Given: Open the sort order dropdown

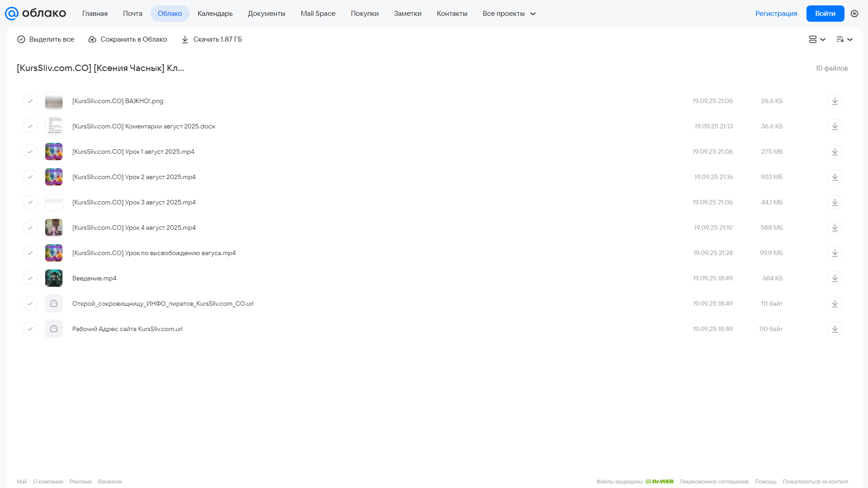Looking at the screenshot, I should pyautogui.click(x=844, y=39).
